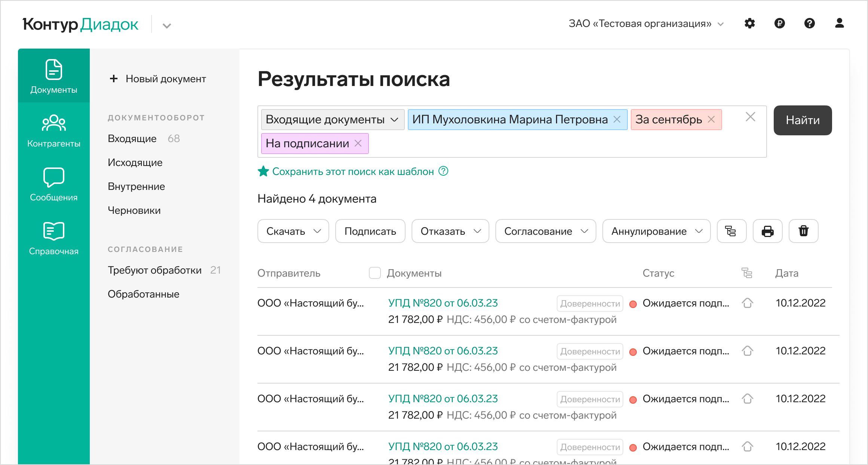868x465 pixels.
Task: Click the plus icon next to Новый документ
Action: click(114, 79)
